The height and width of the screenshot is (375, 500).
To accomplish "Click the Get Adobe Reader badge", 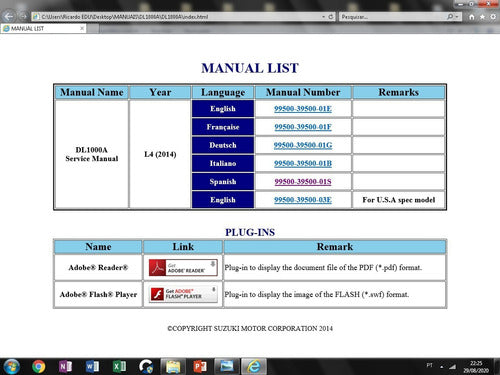I will (x=183, y=268).
